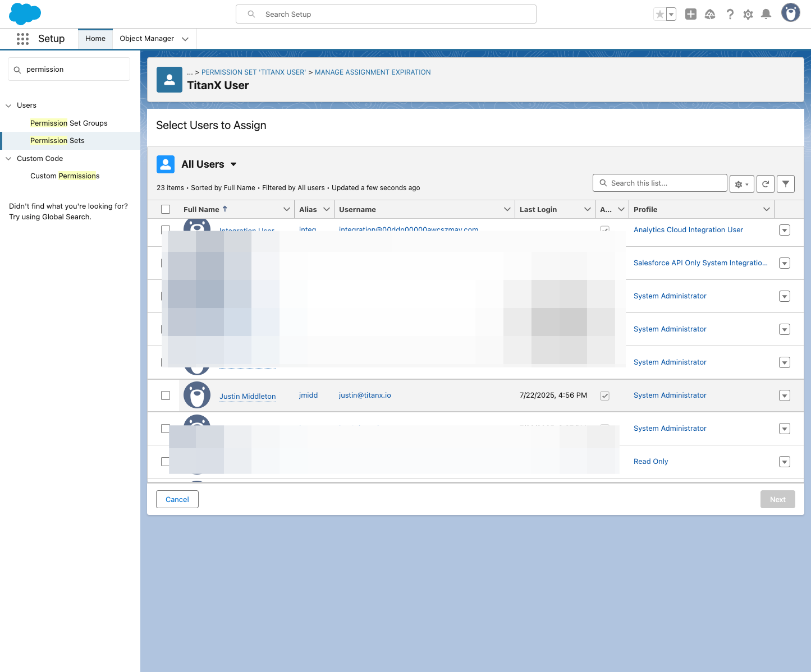Click the All Users list icon
The width and height of the screenshot is (811, 672).
166,164
